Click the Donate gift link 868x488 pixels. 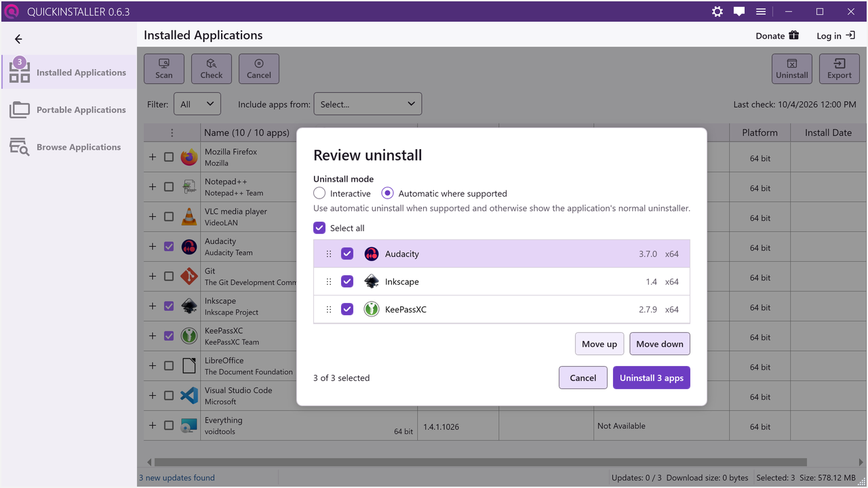point(777,36)
